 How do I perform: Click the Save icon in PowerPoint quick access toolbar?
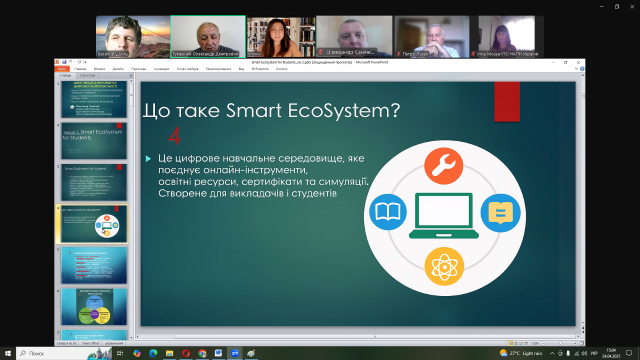[64, 62]
